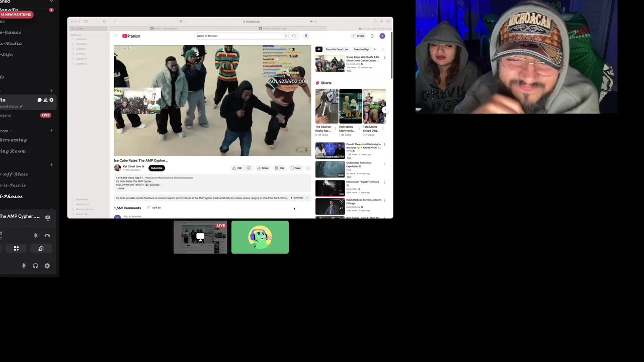Start voice search with microphone icon
The height and width of the screenshot is (362, 644).
(x=305, y=36)
